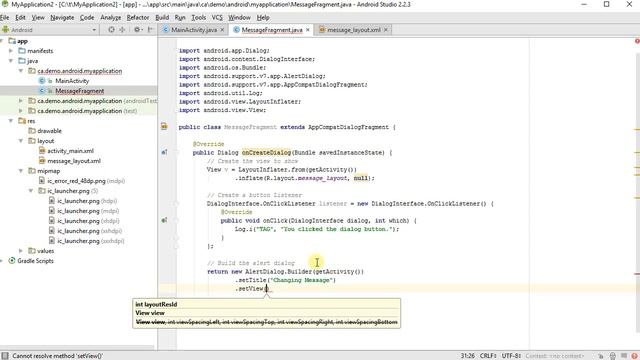Click the collapse all icon in Project panel

(x=122, y=30)
